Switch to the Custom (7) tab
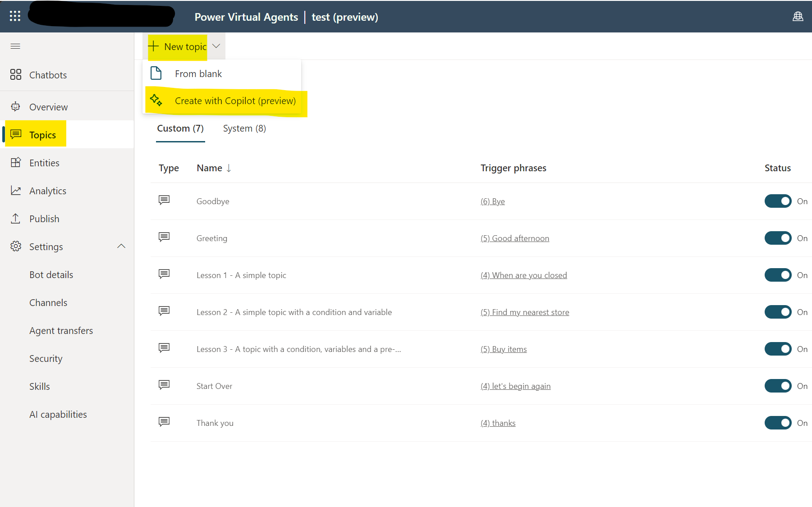Image resolution: width=812 pixels, height=507 pixels. (x=180, y=128)
